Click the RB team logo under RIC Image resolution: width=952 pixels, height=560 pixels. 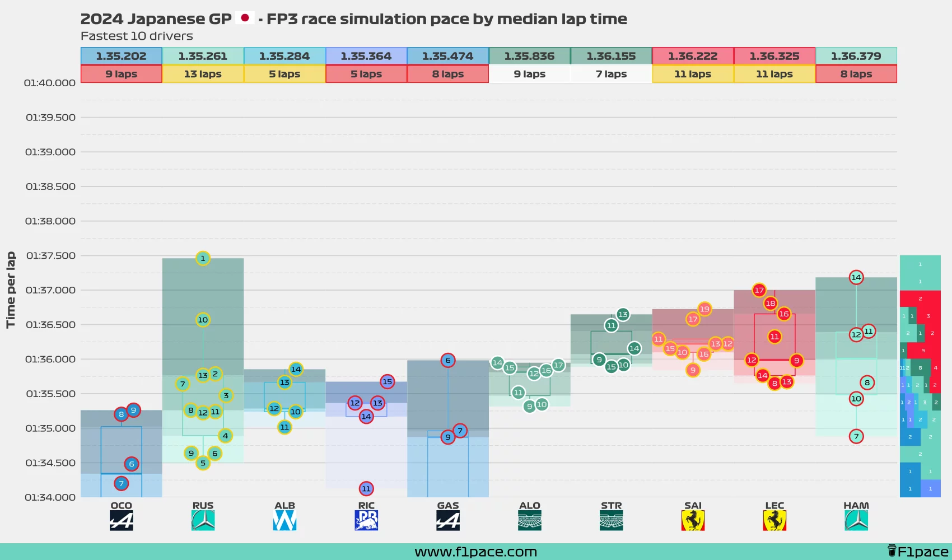point(366,519)
